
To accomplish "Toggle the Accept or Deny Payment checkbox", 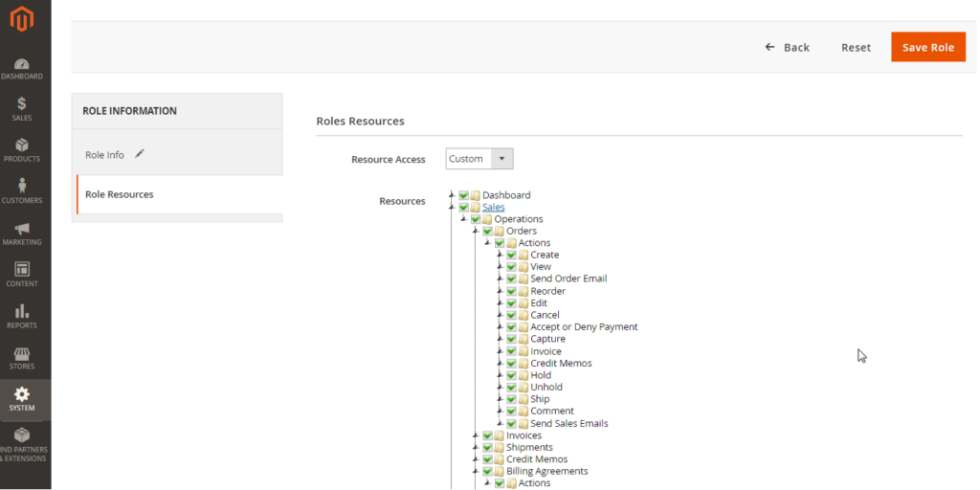I will point(511,327).
